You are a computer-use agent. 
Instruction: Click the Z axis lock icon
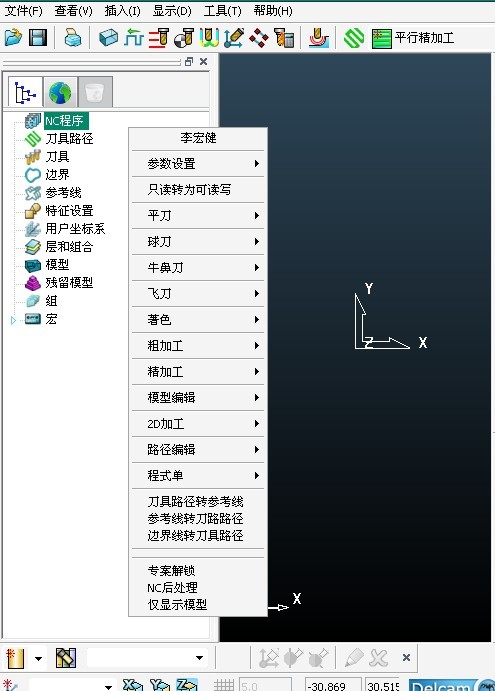pyautogui.click(x=186, y=684)
